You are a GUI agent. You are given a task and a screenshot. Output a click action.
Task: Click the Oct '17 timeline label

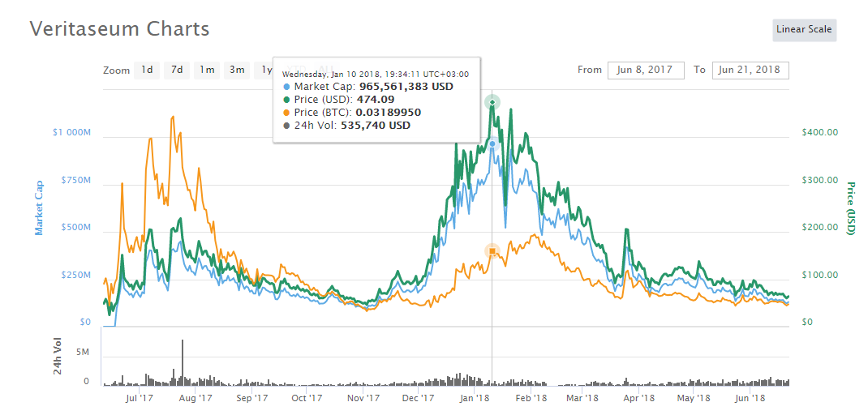coord(307,397)
